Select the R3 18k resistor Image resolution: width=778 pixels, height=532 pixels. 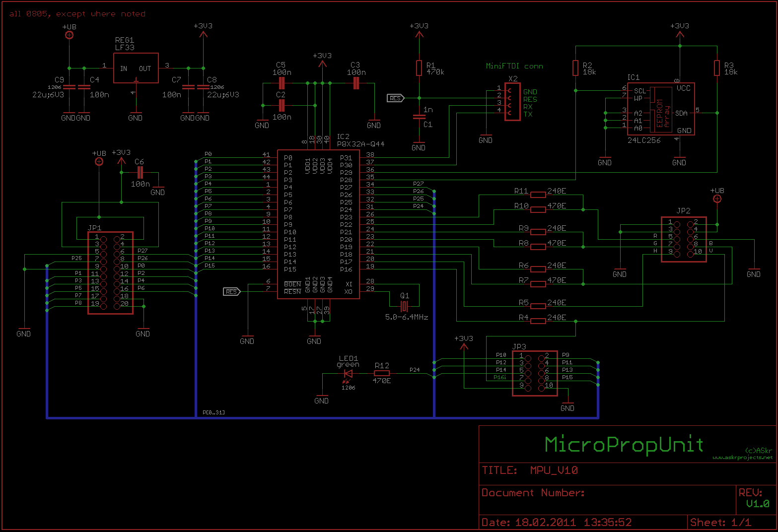coord(717,68)
